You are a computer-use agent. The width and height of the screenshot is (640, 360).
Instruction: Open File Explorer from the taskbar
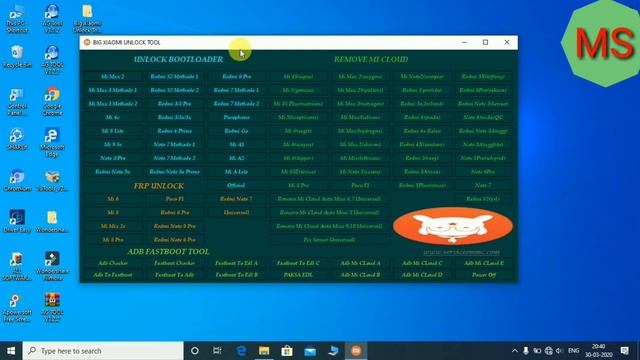pyautogui.click(x=264, y=351)
